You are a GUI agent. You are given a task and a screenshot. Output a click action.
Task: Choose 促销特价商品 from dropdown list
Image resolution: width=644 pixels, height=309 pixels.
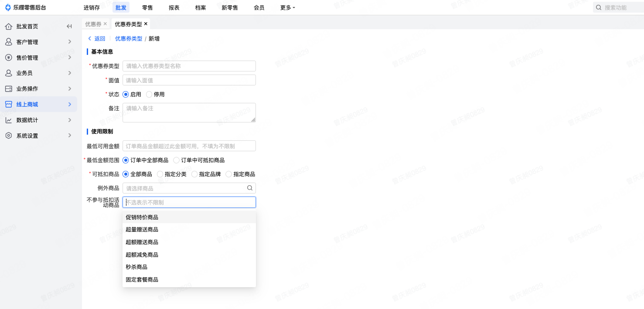[x=189, y=217]
